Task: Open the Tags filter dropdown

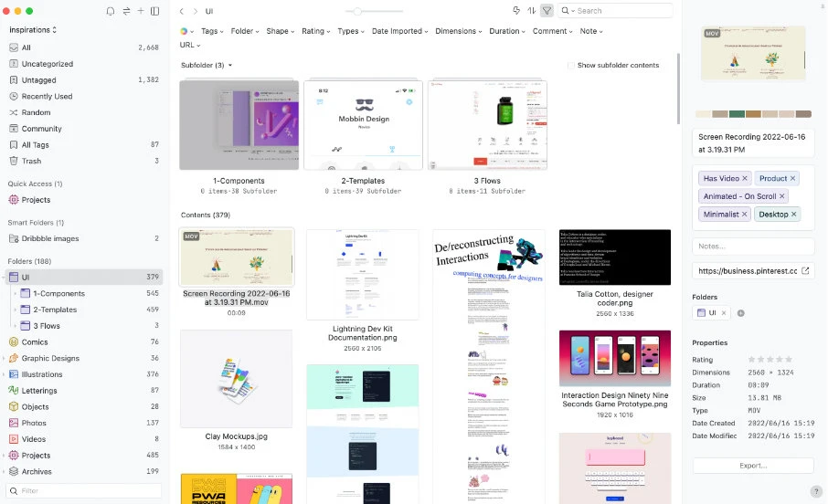Action: [x=212, y=31]
